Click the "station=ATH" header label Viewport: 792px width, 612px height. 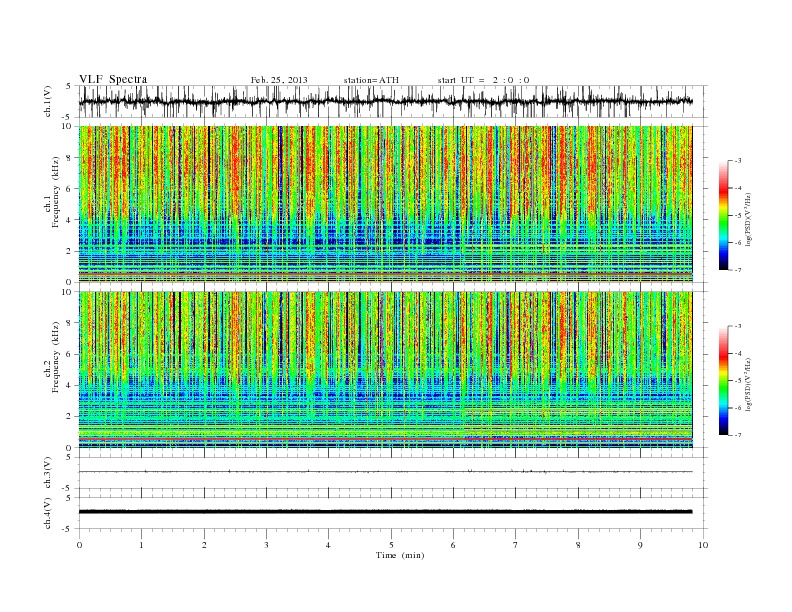[371, 80]
